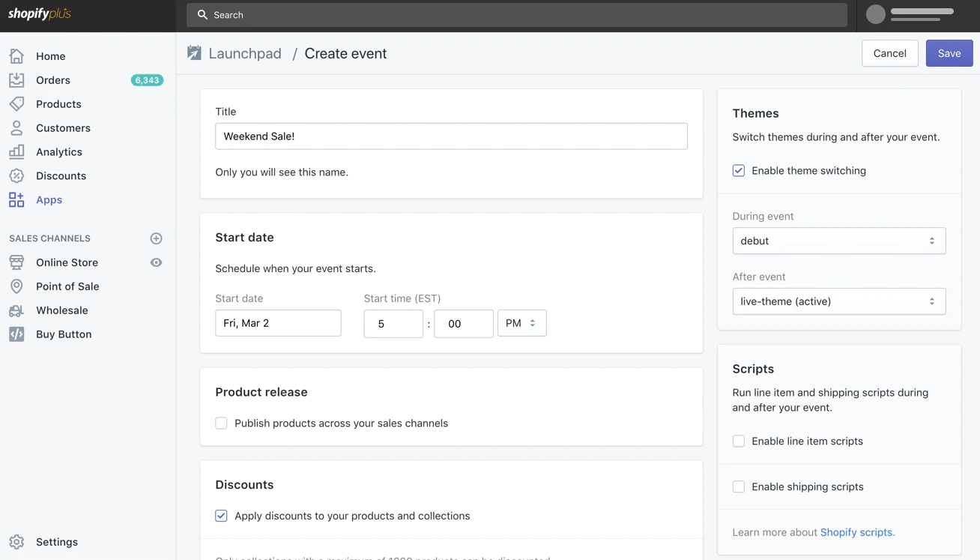
Task: Open the During event theme dropdown
Action: [x=838, y=241]
